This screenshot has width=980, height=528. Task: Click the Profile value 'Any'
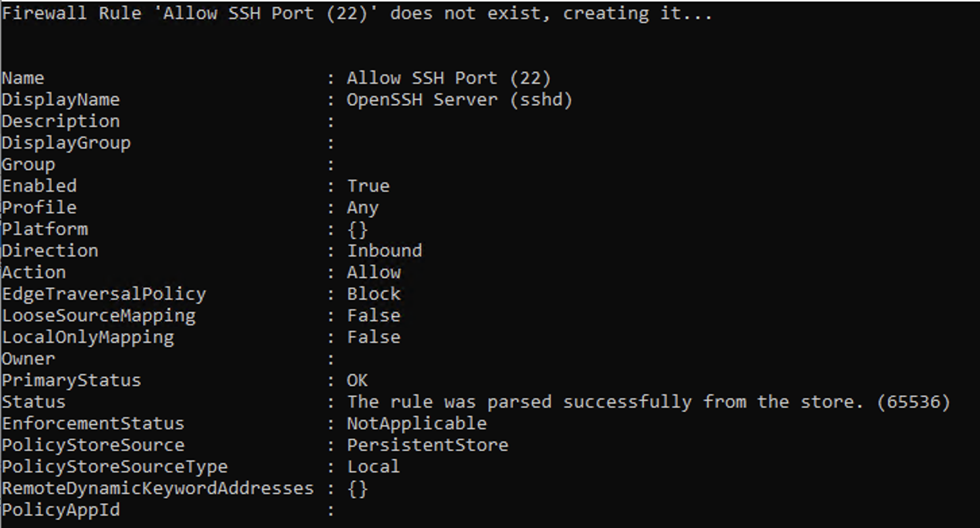pos(363,208)
